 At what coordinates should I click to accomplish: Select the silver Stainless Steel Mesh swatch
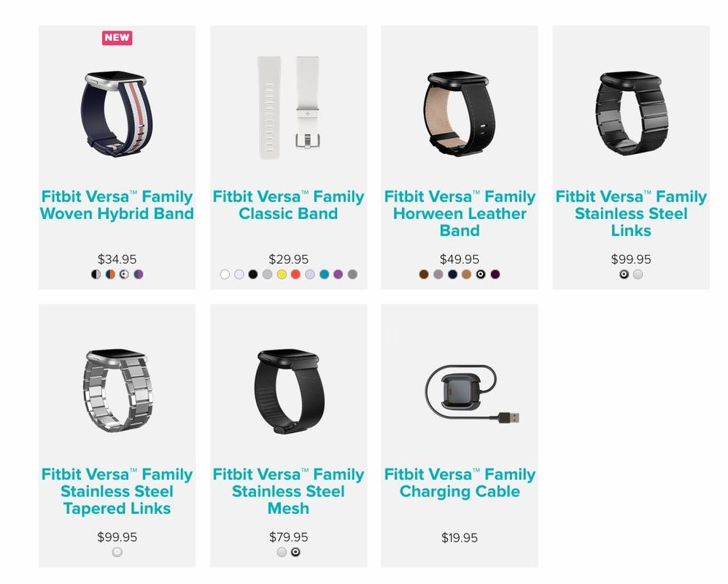(282, 553)
